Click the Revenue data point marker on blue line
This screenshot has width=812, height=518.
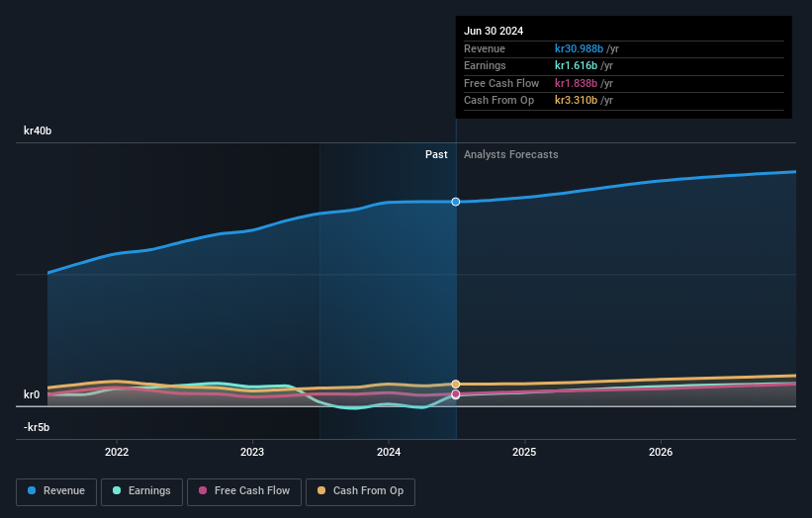pyautogui.click(x=456, y=202)
